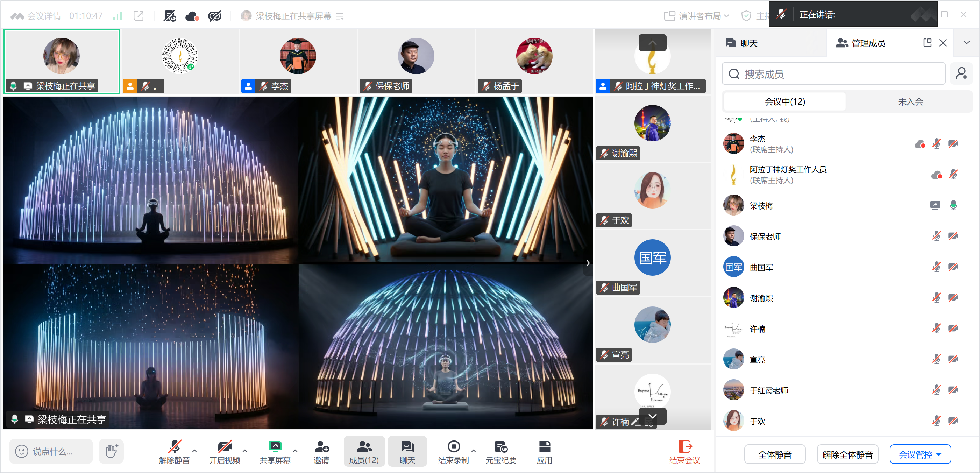This screenshot has height=473, width=980.
Task: Switch to the 未入会 tab
Action: (x=910, y=101)
